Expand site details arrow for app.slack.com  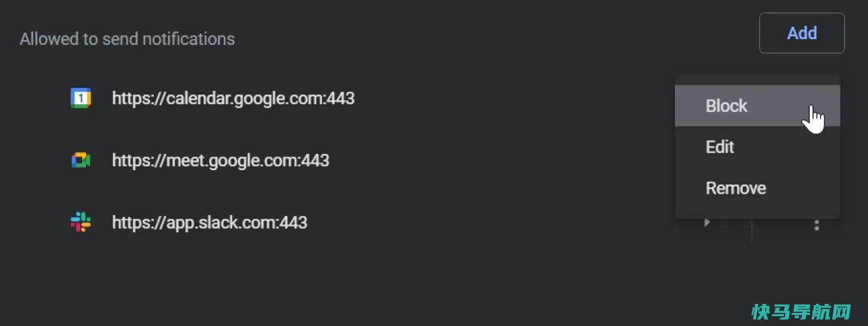pyautogui.click(x=707, y=223)
